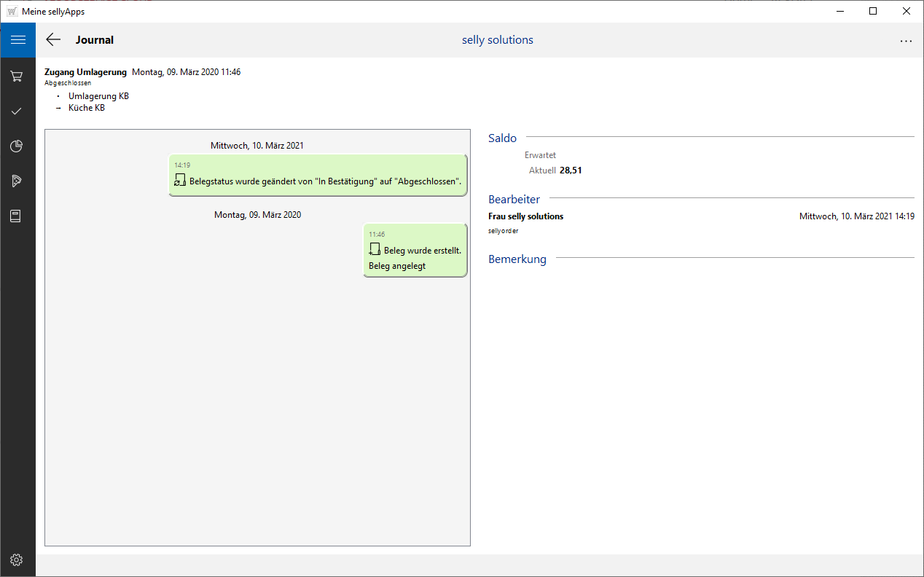Click the 'Zugang Umlagerung' document title
Screen dimensions: 924x577
(85, 72)
